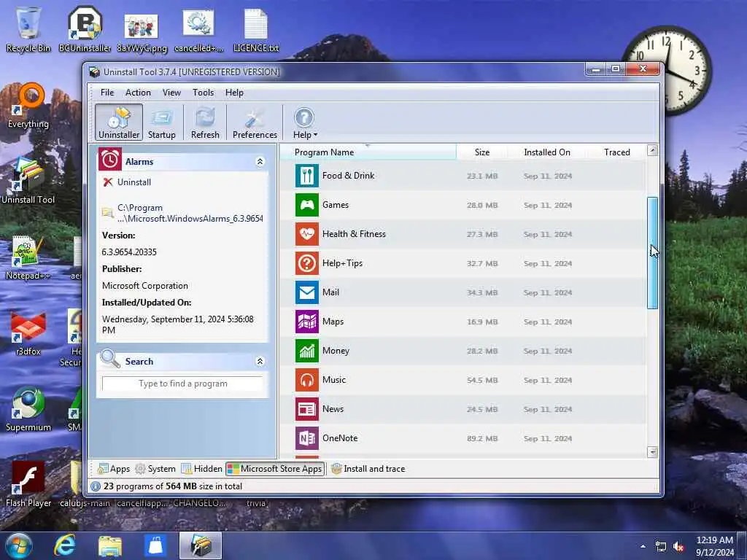Launch Internet Explorer from the taskbar
Image resolution: width=747 pixels, height=560 pixels.
point(64,545)
